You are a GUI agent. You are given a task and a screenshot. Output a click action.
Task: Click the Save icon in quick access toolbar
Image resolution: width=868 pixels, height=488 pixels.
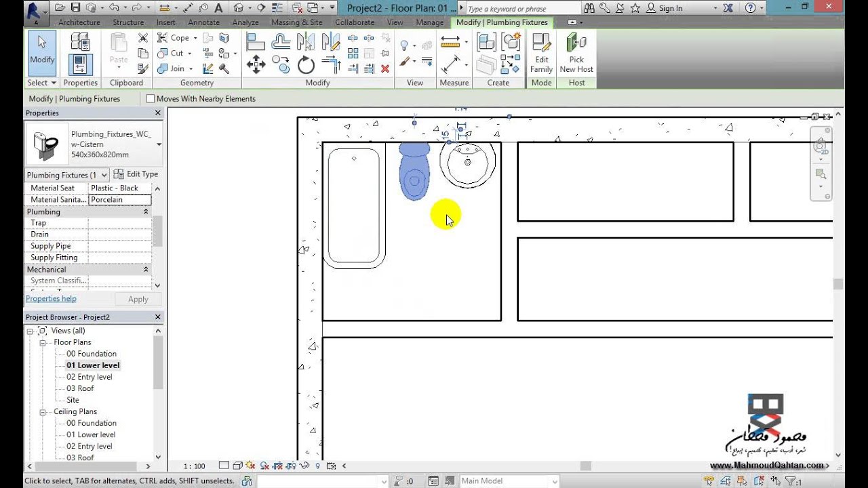coord(75,8)
